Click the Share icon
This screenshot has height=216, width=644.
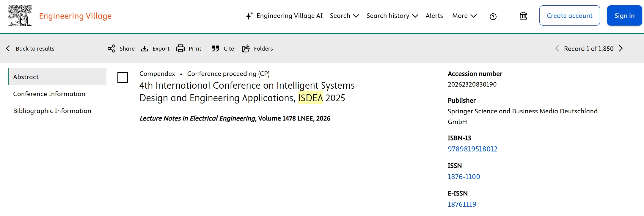click(x=111, y=48)
